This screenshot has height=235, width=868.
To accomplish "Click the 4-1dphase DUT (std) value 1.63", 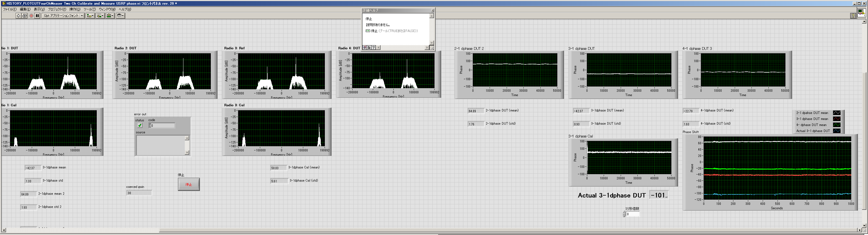I will 691,124.
